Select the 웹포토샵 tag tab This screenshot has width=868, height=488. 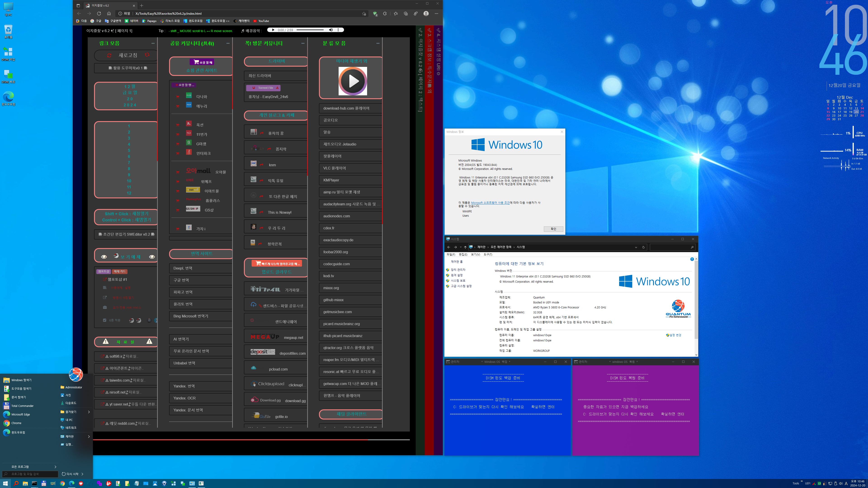pos(104,271)
